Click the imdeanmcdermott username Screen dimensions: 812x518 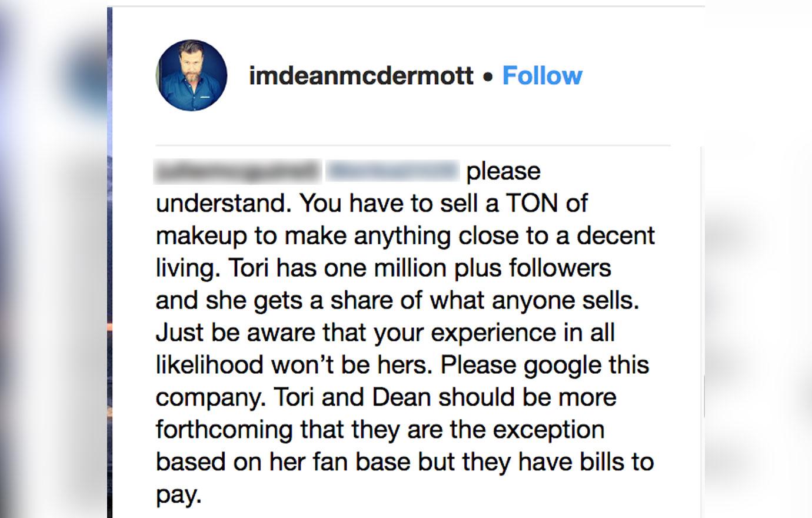pos(361,76)
